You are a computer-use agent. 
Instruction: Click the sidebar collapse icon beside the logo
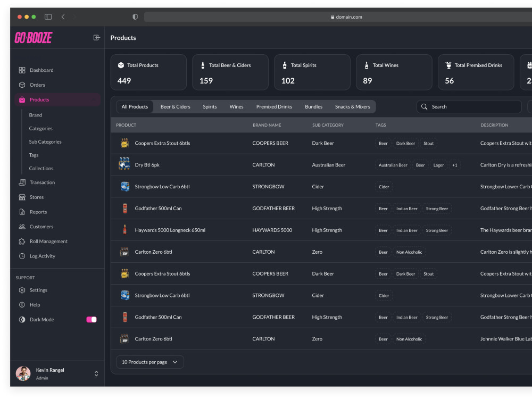coord(97,38)
